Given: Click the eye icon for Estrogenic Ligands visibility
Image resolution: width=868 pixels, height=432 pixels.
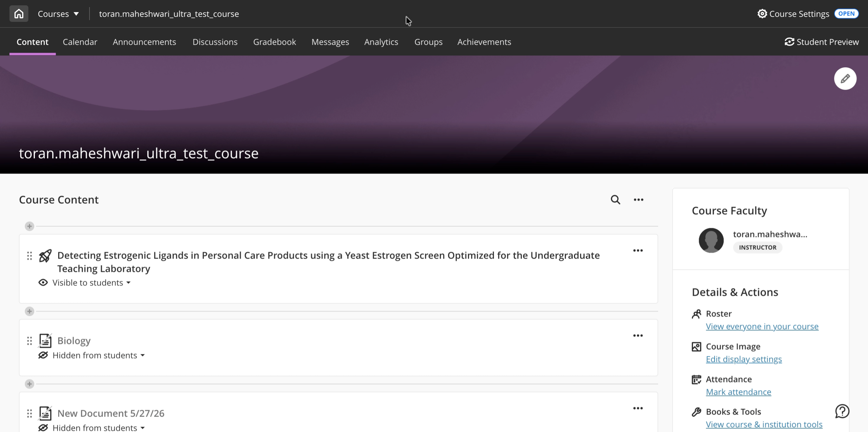Looking at the screenshot, I should point(43,282).
